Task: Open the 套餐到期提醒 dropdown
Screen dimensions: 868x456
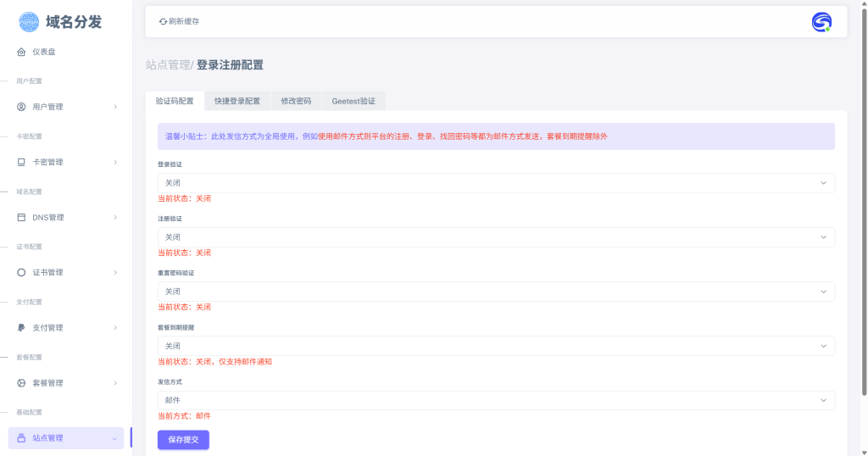Action: [496, 346]
